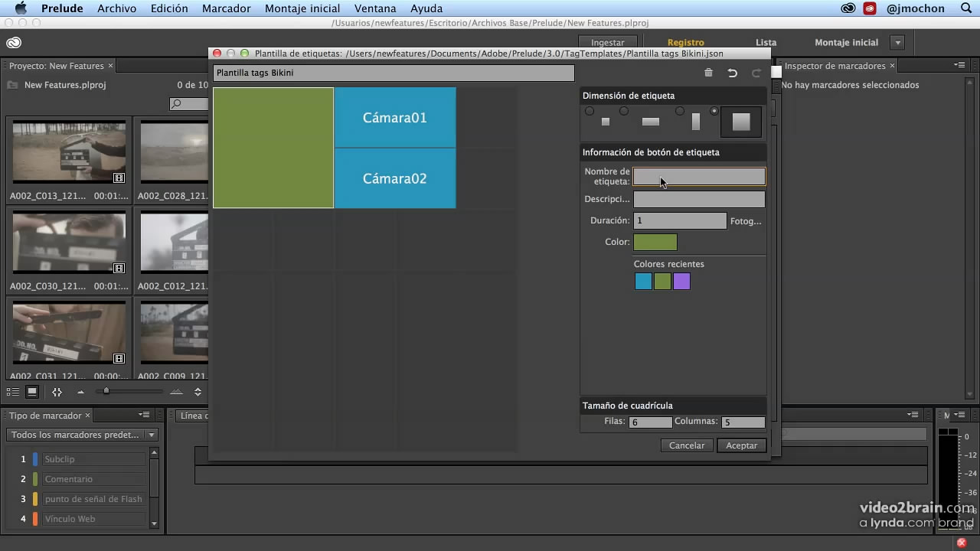Open Creative Cloud from the macOS menu bar
Viewport: 980px width, 551px height.
(848, 8)
